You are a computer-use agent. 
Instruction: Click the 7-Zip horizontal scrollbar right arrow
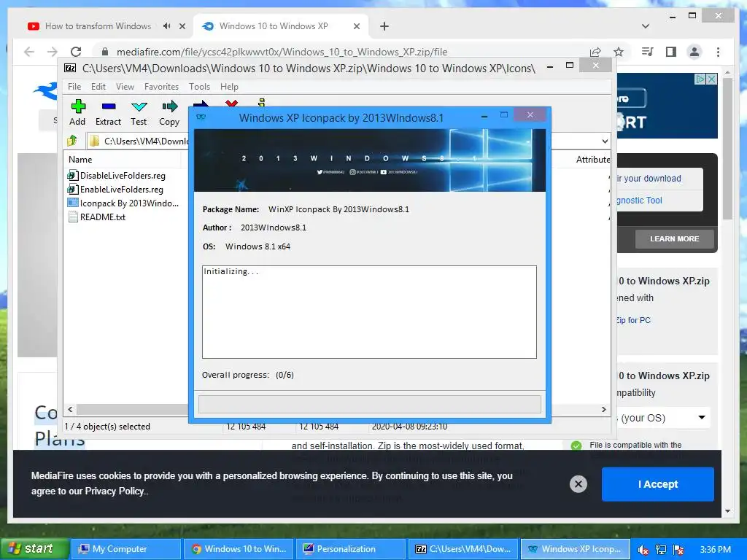[x=604, y=409]
